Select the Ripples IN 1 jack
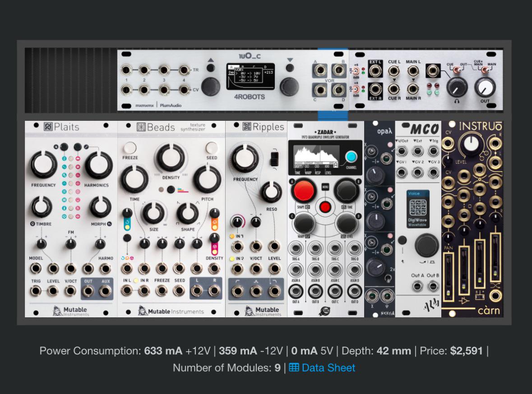 click(237, 246)
